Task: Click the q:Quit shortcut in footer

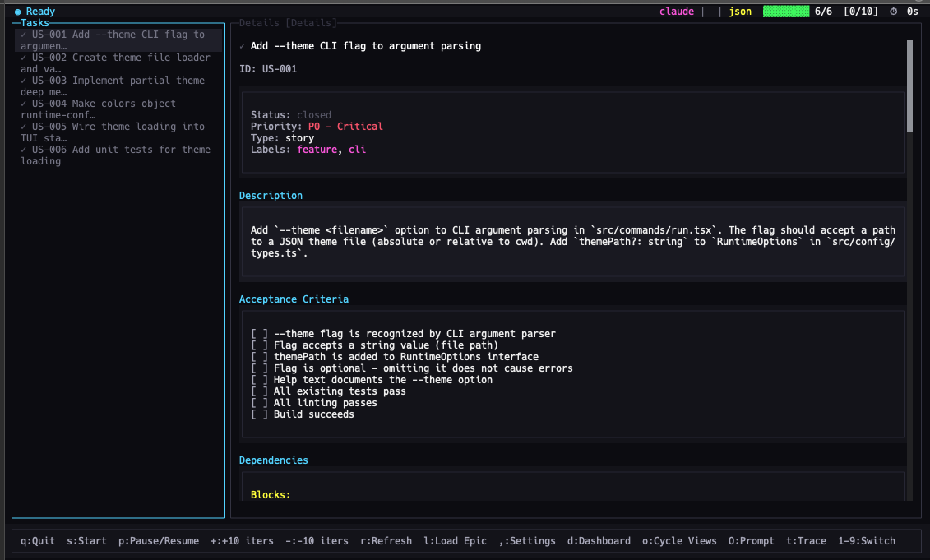Action: [x=38, y=541]
